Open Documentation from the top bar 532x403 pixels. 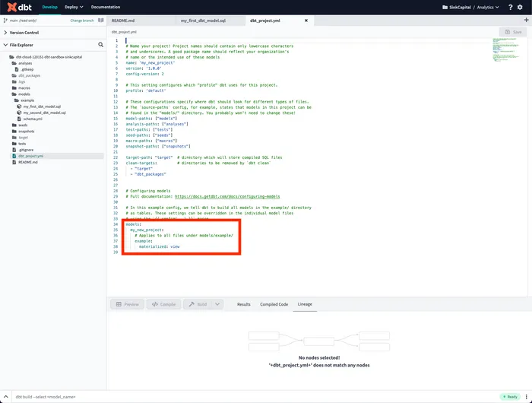coord(106,7)
